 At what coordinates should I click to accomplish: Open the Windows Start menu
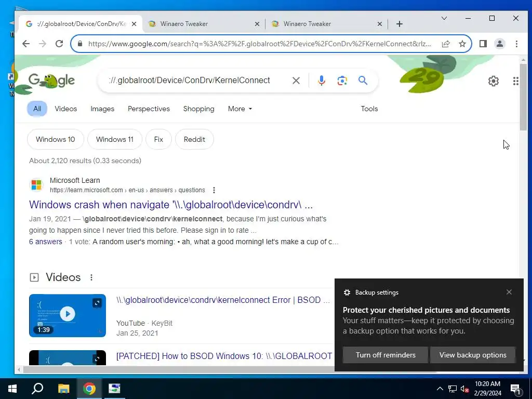pos(12,389)
